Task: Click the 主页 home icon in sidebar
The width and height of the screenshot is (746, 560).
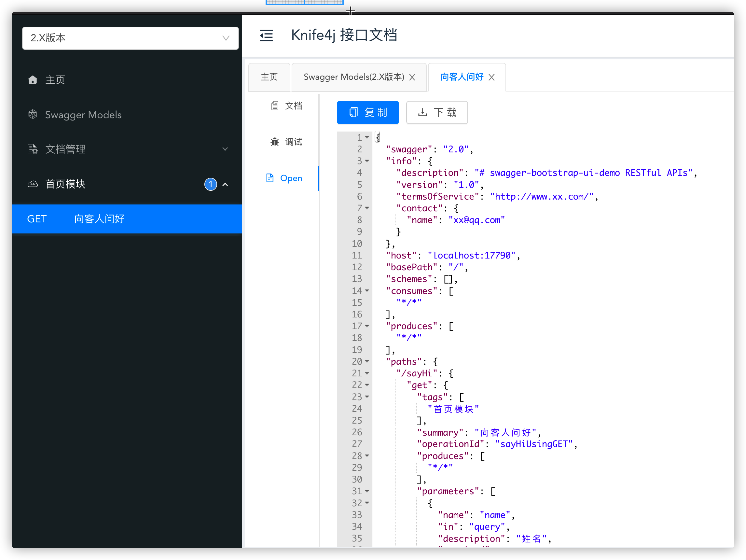Action: (x=33, y=80)
